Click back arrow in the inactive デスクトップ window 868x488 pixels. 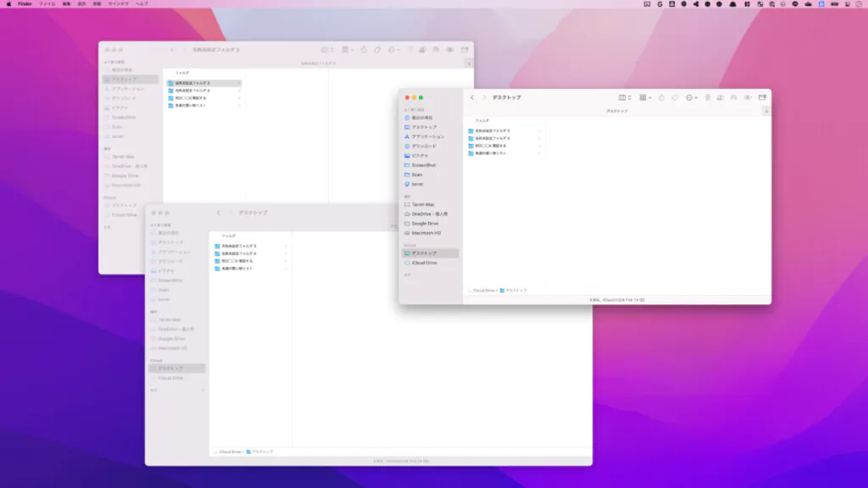click(219, 213)
